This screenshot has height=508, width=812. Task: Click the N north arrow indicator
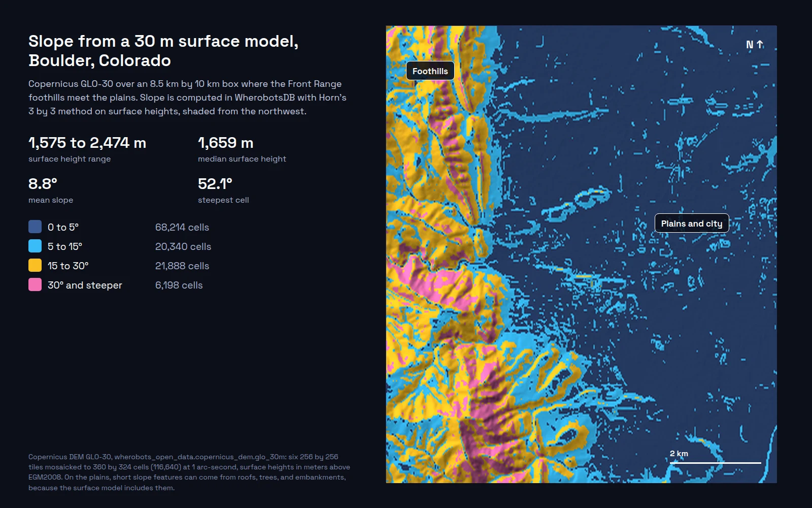pyautogui.click(x=755, y=45)
